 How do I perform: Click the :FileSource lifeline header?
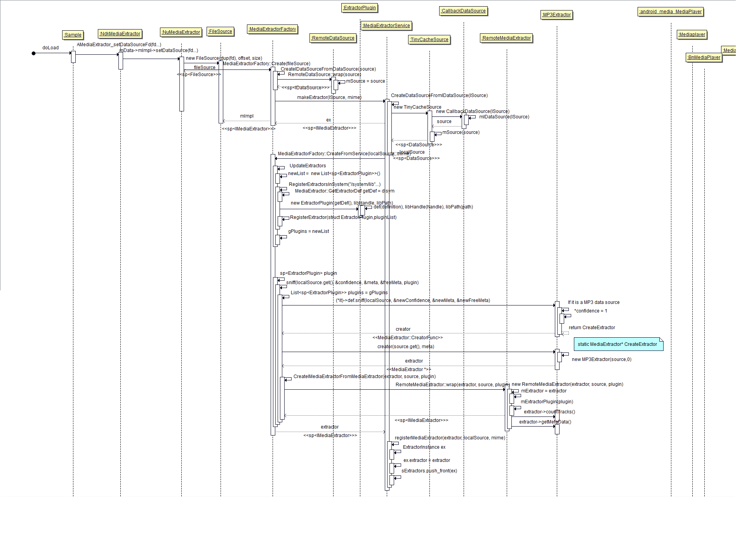[x=221, y=31]
